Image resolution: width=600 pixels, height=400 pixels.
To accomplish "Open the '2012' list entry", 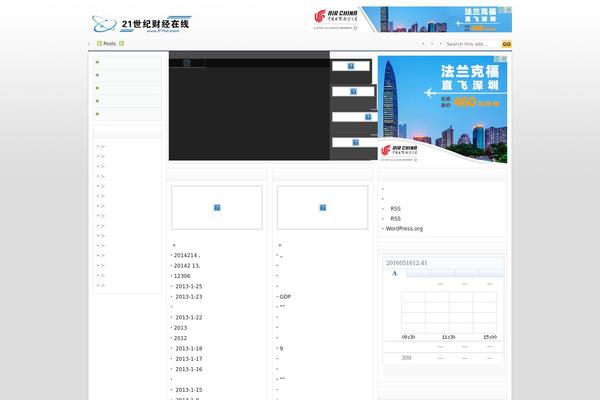I will [180, 338].
